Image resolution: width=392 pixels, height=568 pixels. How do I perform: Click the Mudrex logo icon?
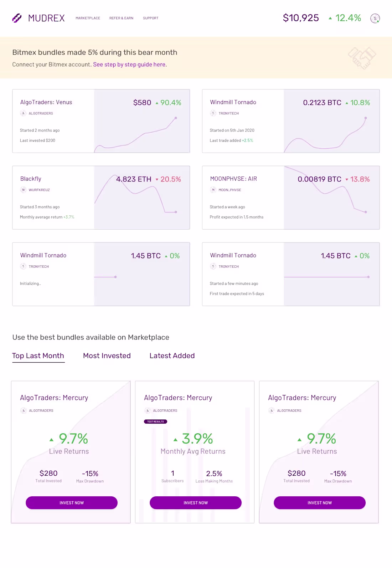tap(17, 18)
